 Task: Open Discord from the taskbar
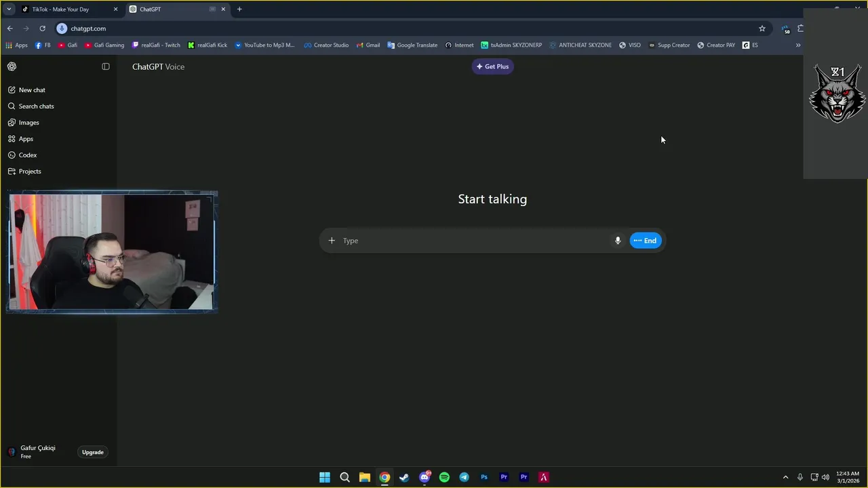[425, 477]
